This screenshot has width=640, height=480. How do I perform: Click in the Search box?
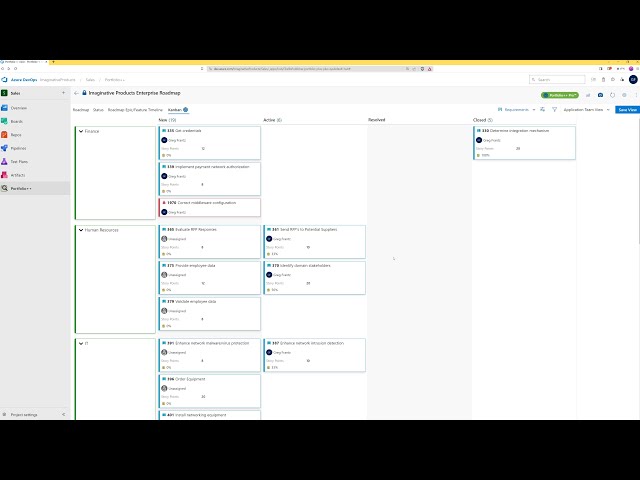point(557,80)
